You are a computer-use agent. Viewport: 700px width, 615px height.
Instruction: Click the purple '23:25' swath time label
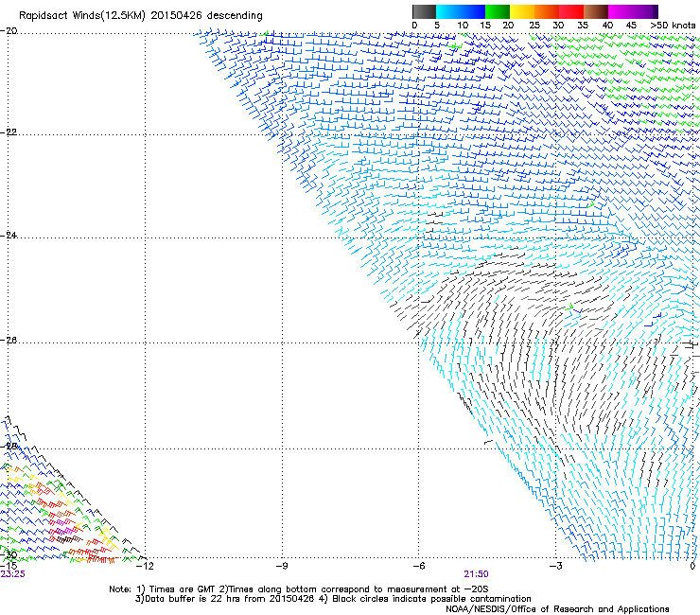tap(13, 574)
